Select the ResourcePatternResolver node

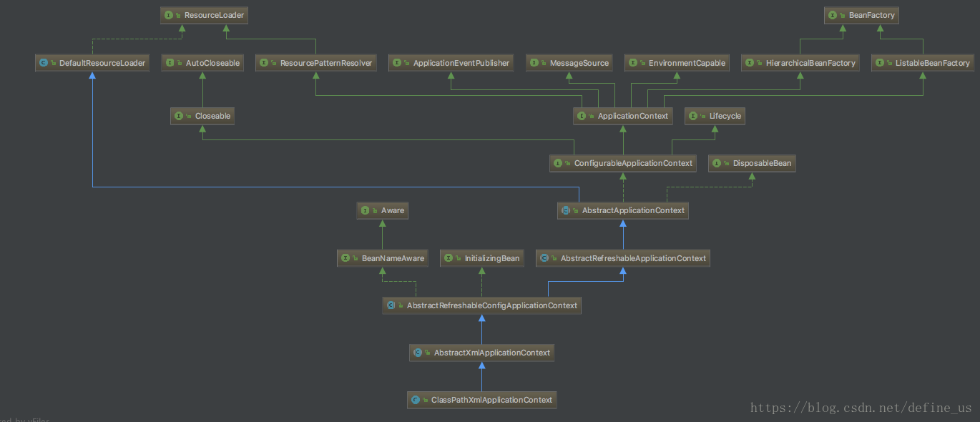pyautogui.click(x=315, y=63)
